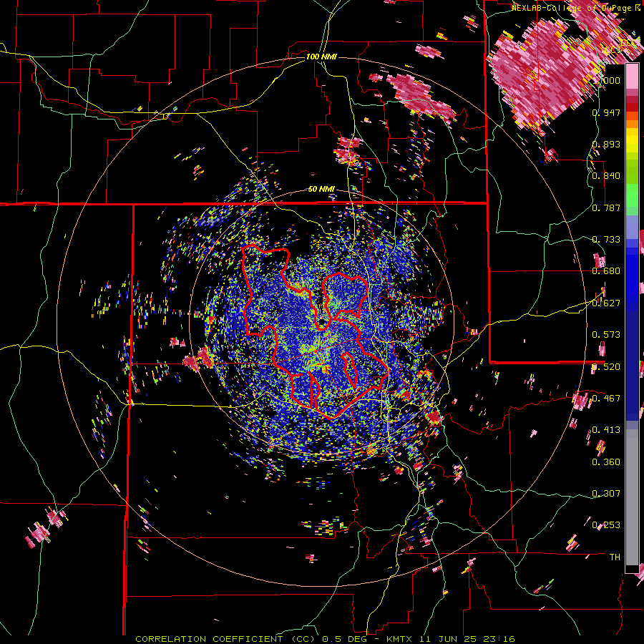Click the 0.253 scale label
Image resolution: width=644 pixels, height=644 pixels.
click(x=606, y=525)
